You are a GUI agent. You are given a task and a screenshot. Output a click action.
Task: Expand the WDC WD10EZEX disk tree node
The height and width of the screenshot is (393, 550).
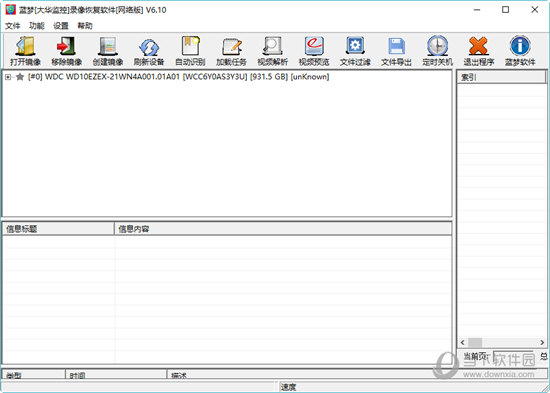coord(8,77)
